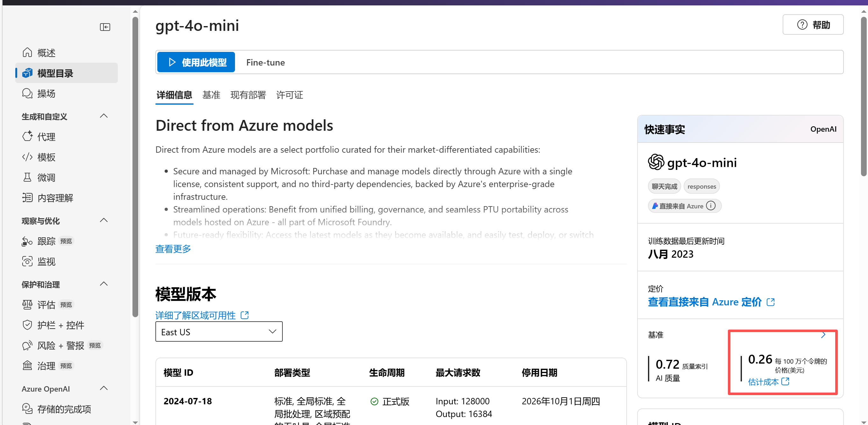The width and height of the screenshot is (868, 425).
Task: Click the 最大请求数 column header
Action: 458,373
